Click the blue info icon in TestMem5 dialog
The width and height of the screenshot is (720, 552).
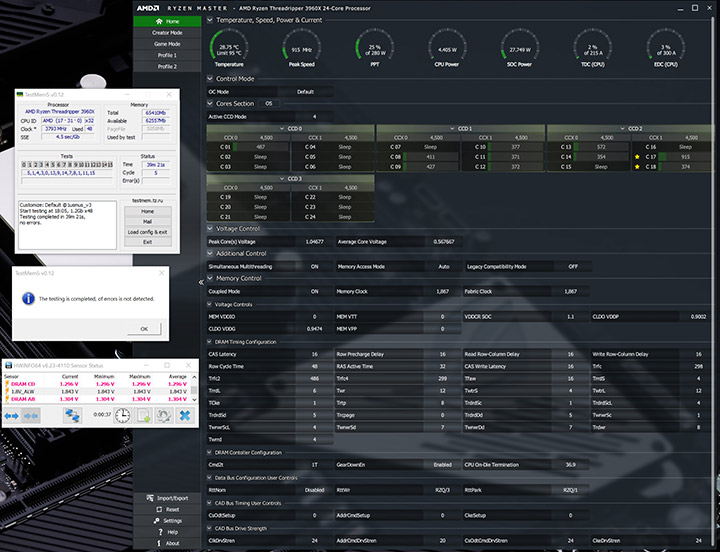click(x=28, y=299)
